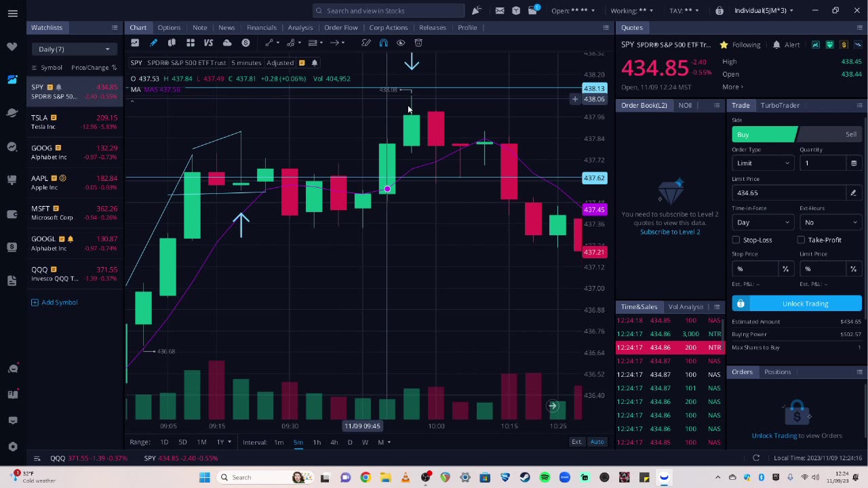Click the chart image indicator icon

click(135, 43)
